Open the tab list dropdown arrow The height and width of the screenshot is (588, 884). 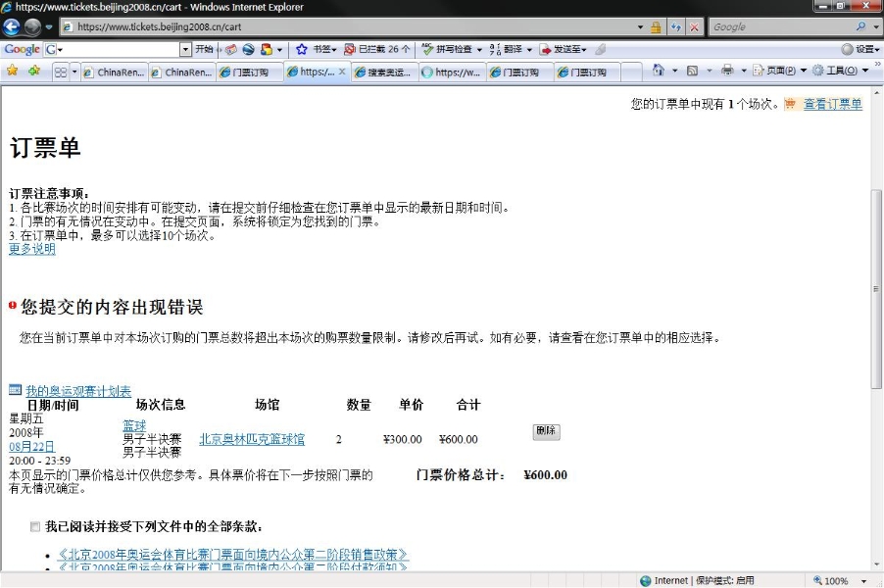74,73
